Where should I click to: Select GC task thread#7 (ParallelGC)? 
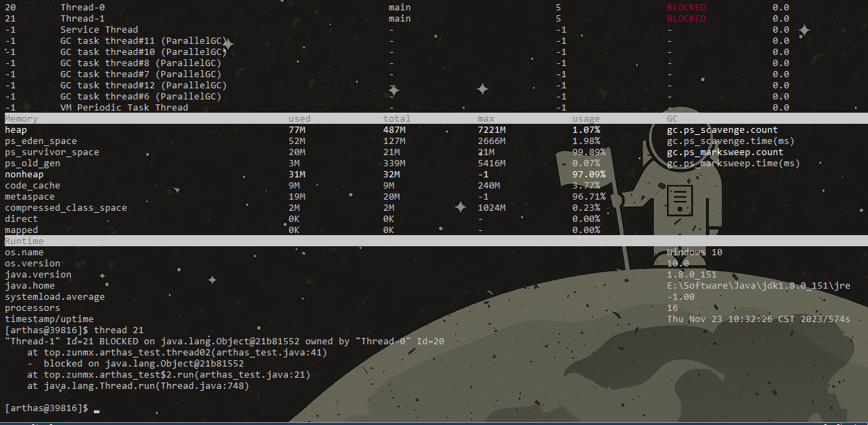(141, 74)
